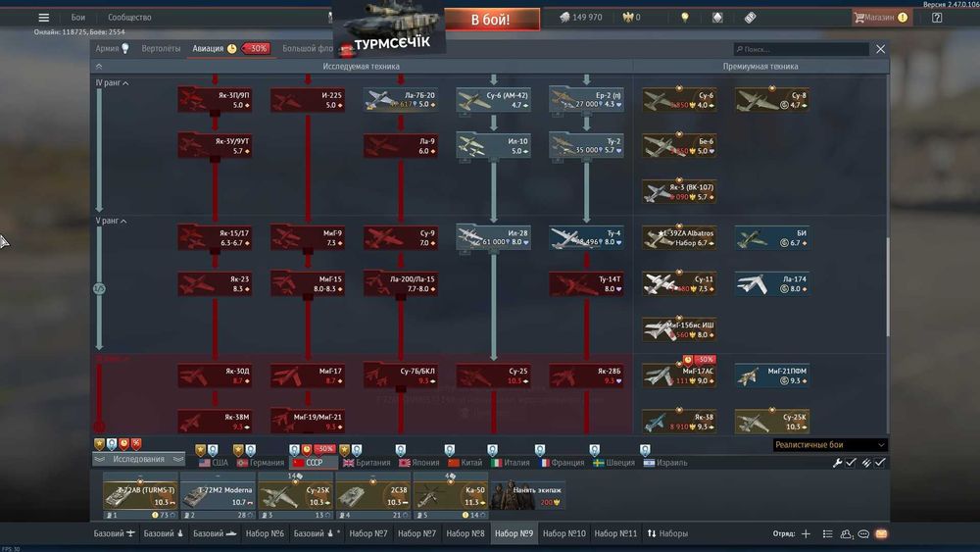The height and width of the screenshot is (552, 980).
Task: Open the Бои menu
Action: (78, 18)
